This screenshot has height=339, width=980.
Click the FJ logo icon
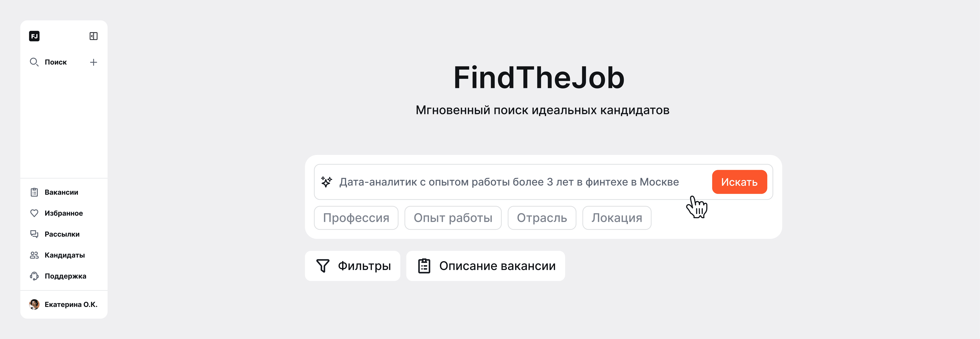point(34,36)
